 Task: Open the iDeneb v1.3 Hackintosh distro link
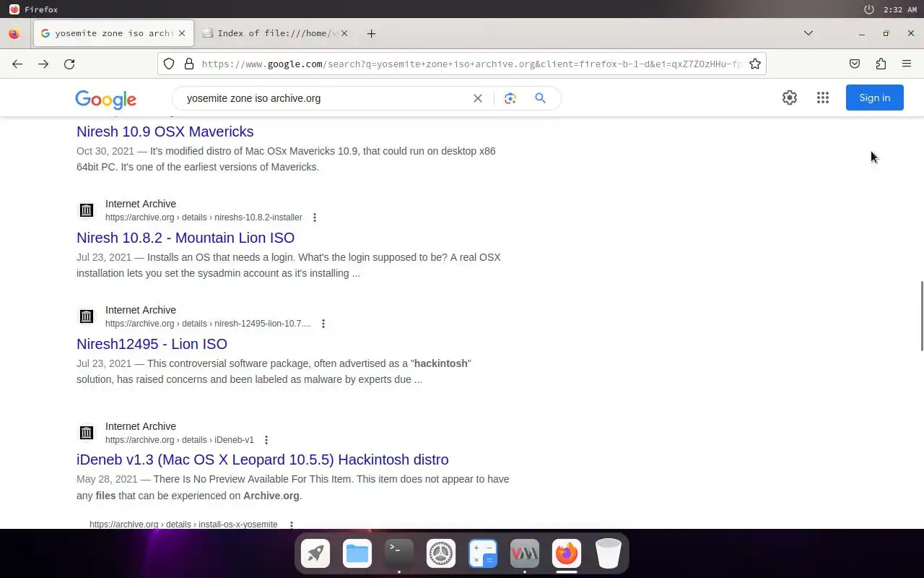point(263,460)
